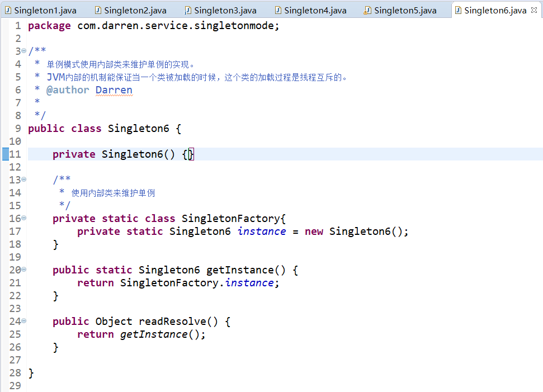
Task: Click the blue marker beside line 11
Action: click(x=6, y=154)
